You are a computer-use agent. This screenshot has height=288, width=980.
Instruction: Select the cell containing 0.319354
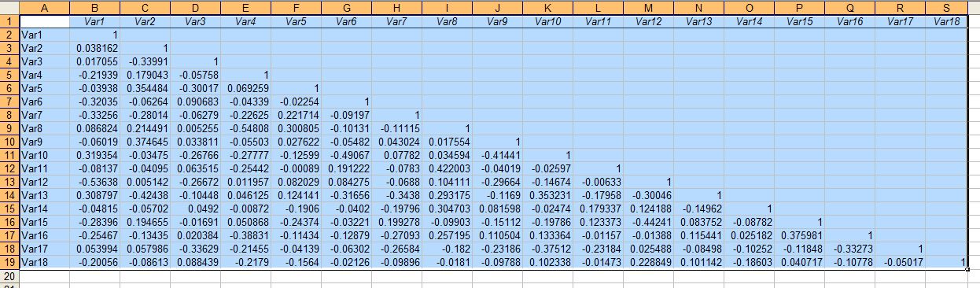[94, 155]
